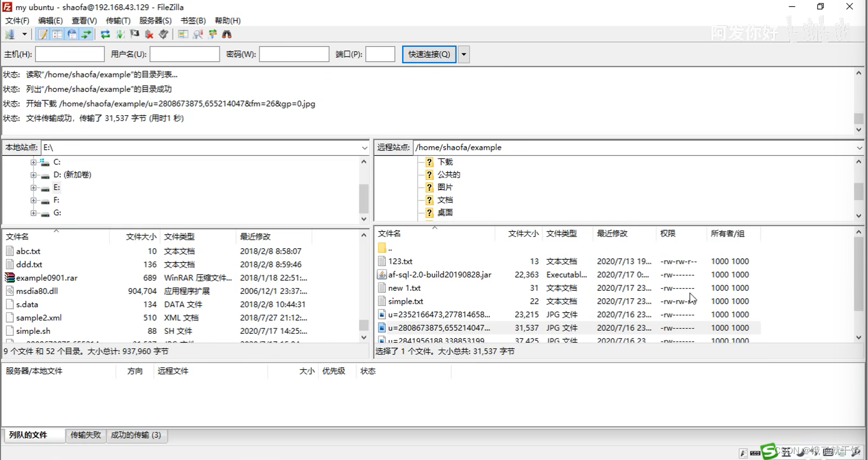This screenshot has height=460, width=868.
Task: Click the binoculars search files icon
Action: [227, 34]
